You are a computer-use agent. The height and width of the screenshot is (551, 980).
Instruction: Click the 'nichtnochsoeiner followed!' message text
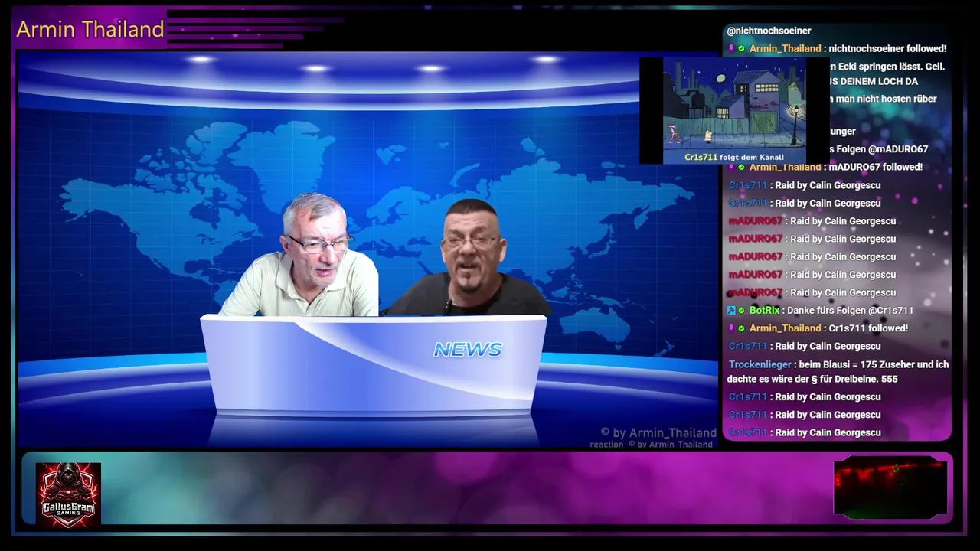coord(888,48)
